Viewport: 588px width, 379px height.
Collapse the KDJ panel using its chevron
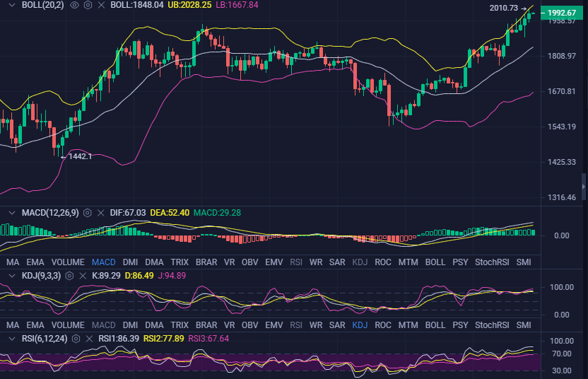11,275
